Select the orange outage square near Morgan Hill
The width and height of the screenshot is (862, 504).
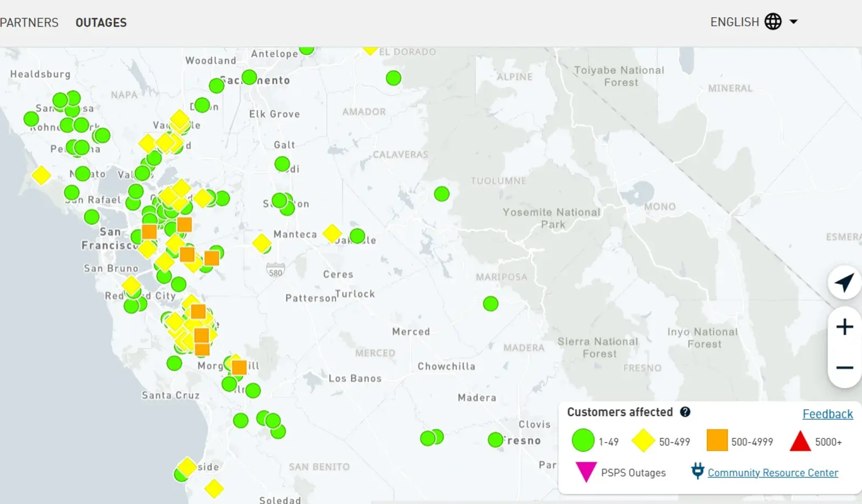239,367
